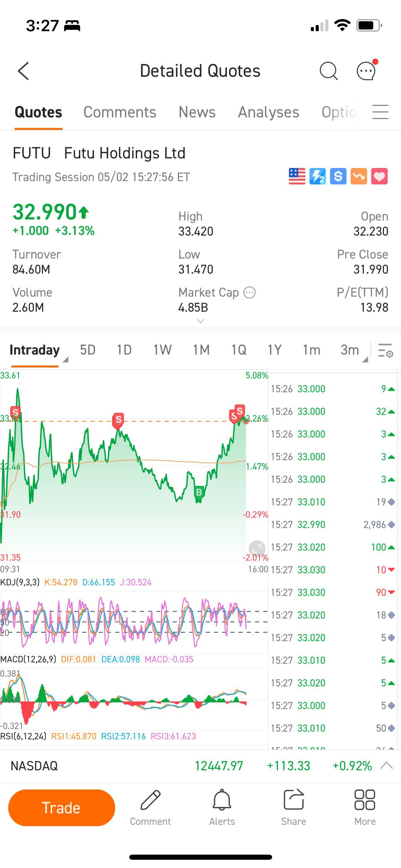Select the 5D chart period
This screenshot has width=401, height=868.
[x=88, y=350]
